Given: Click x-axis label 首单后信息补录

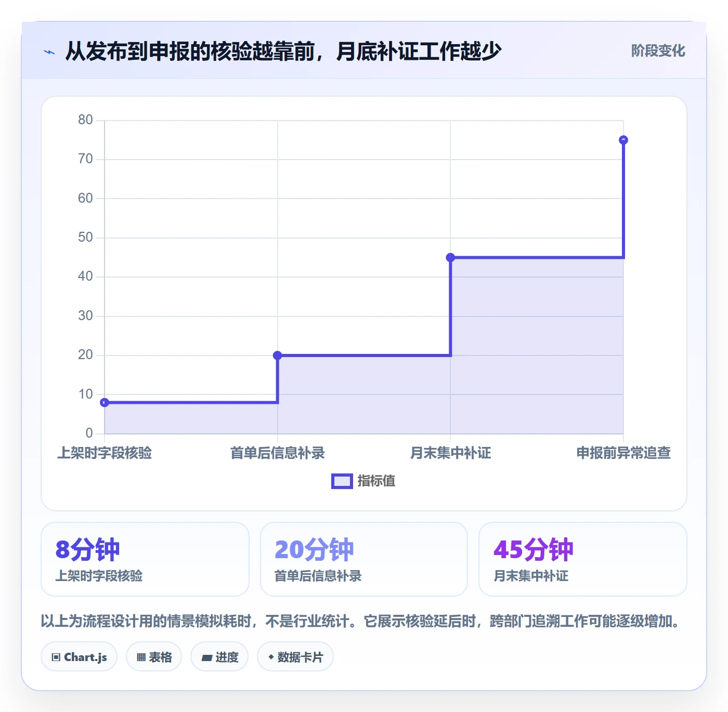Looking at the screenshot, I should point(278,453).
